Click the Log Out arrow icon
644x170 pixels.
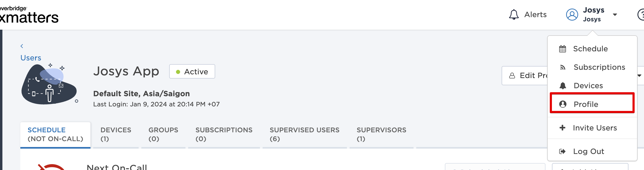(x=562, y=152)
